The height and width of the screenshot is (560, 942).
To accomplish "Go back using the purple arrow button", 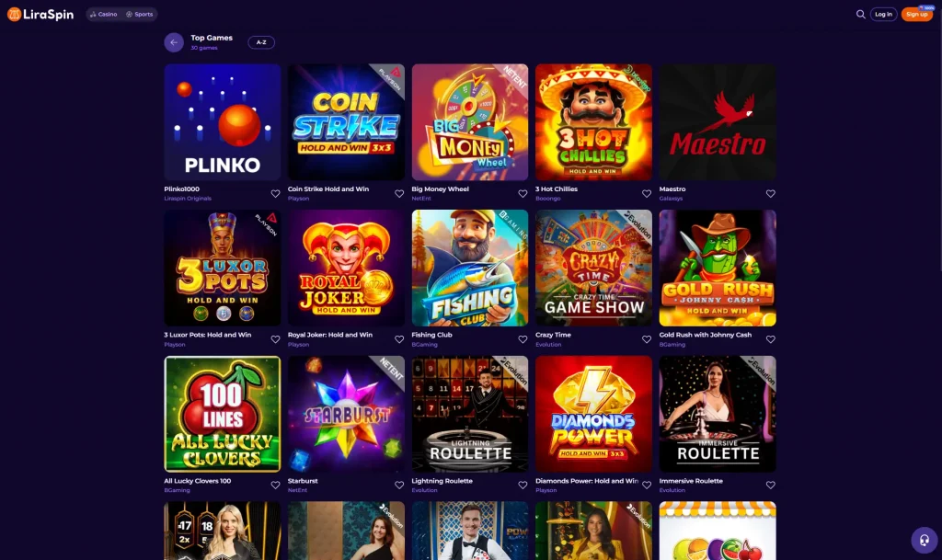I will [x=174, y=42].
